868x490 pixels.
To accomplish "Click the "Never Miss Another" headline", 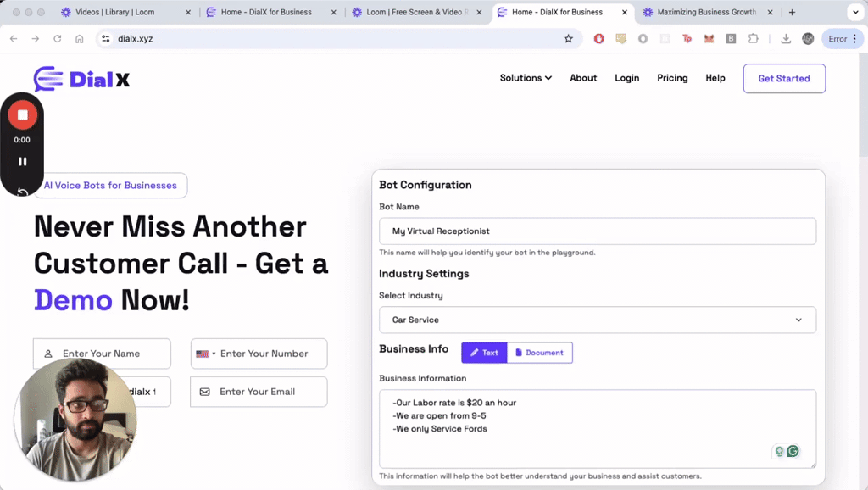I will pyautogui.click(x=170, y=226).
